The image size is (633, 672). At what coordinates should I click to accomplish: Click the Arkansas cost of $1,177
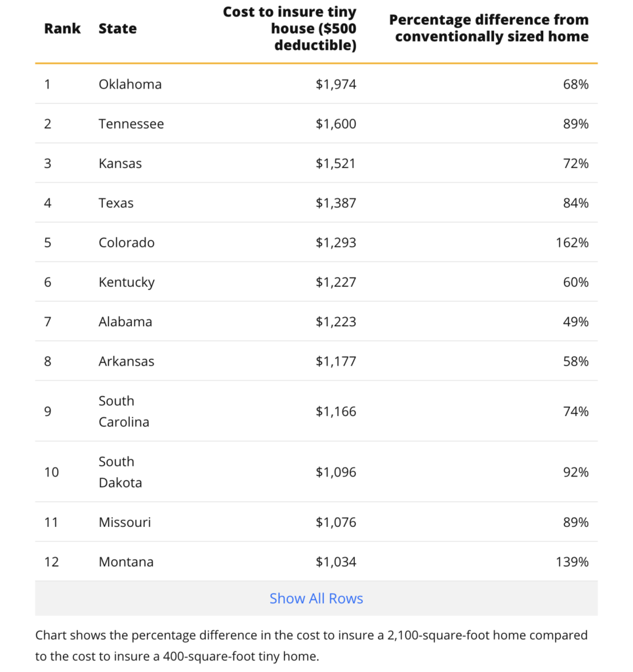tap(336, 361)
